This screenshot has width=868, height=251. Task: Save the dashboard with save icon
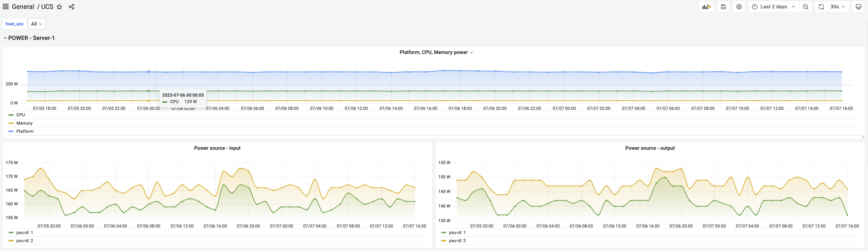tap(723, 7)
